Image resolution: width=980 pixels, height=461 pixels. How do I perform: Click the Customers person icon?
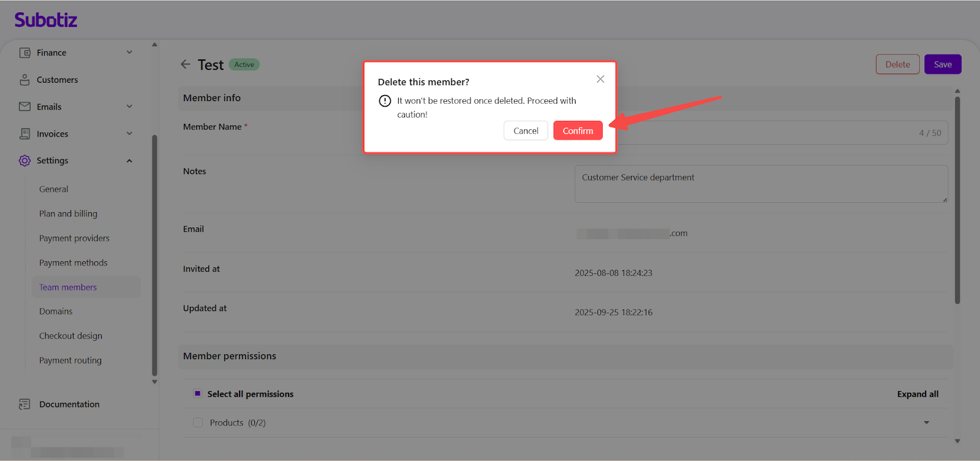tap(24, 80)
